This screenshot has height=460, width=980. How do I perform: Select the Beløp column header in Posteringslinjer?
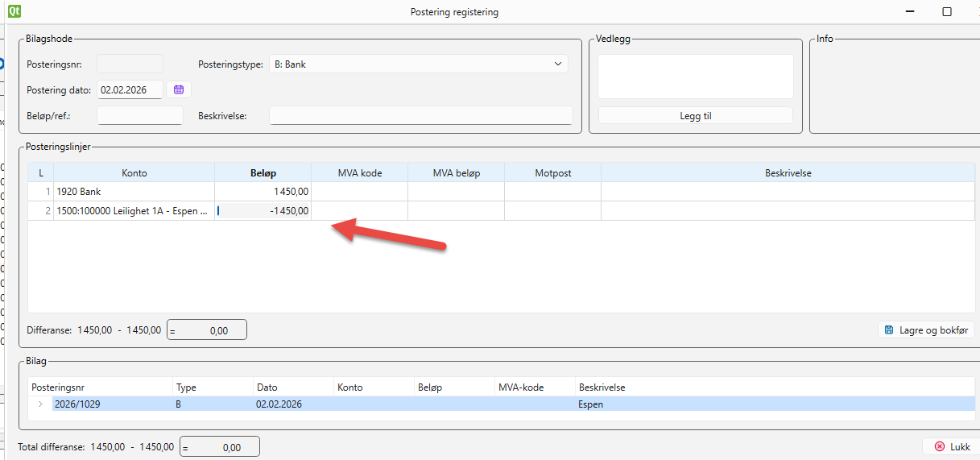[263, 172]
